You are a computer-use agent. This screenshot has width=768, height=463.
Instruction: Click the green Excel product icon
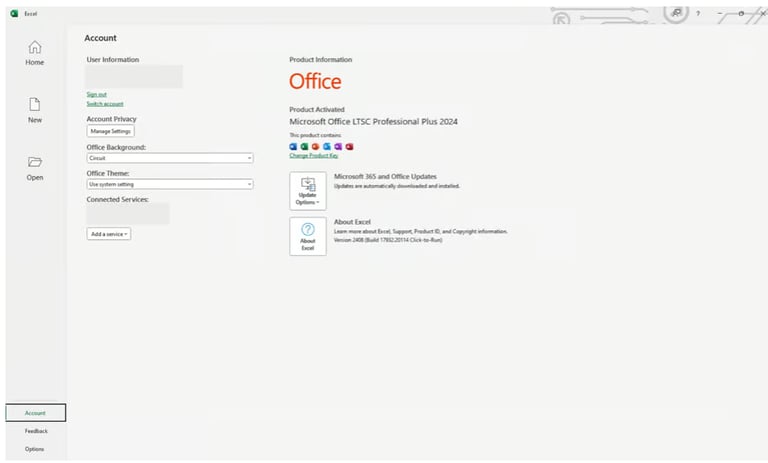click(x=304, y=146)
